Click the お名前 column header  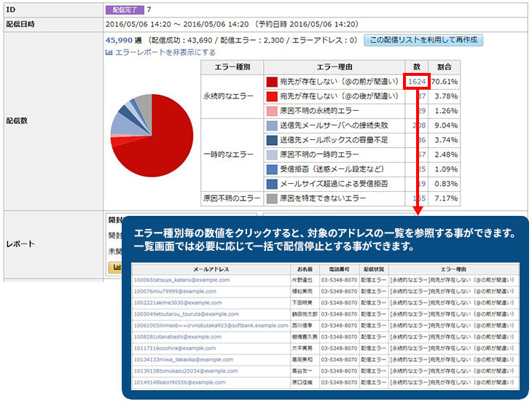click(305, 269)
